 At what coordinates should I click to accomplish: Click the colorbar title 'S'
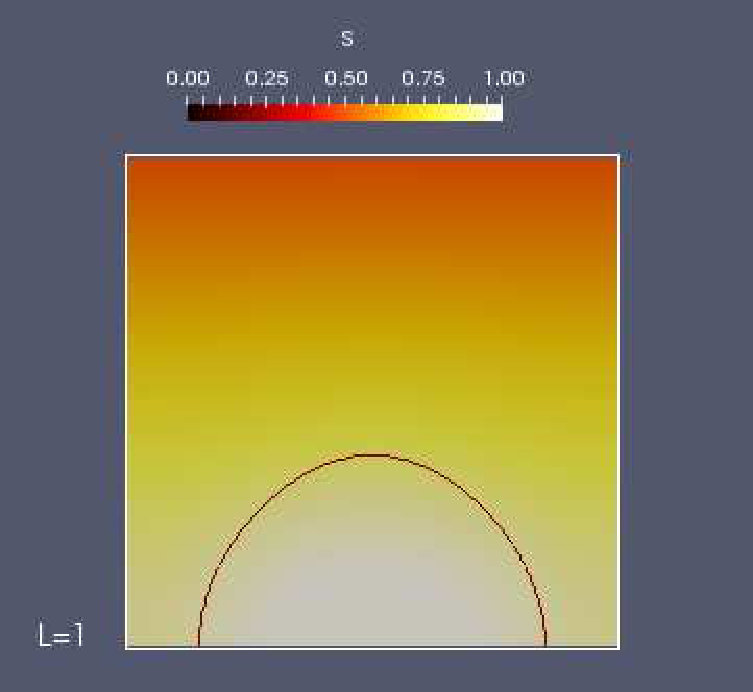pyautogui.click(x=347, y=38)
